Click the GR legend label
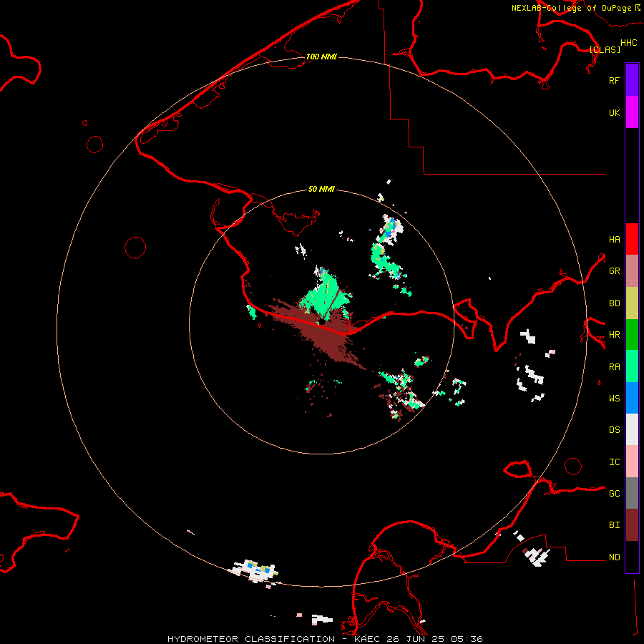The height and width of the screenshot is (644, 644). coord(614,271)
